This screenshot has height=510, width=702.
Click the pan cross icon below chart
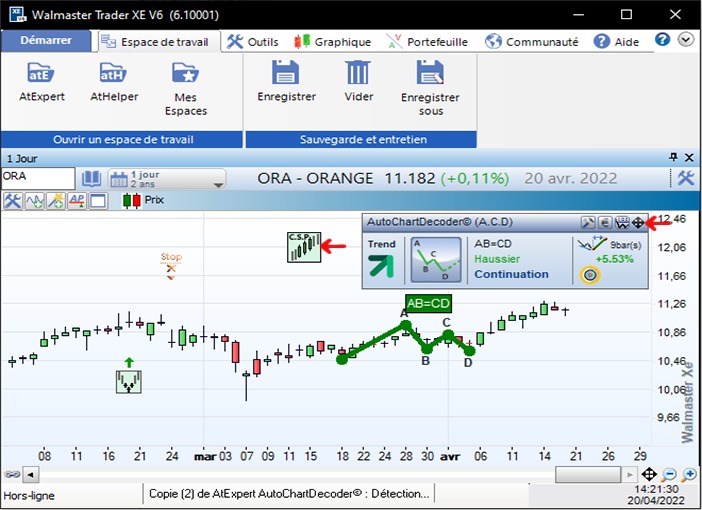(x=649, y=474)
